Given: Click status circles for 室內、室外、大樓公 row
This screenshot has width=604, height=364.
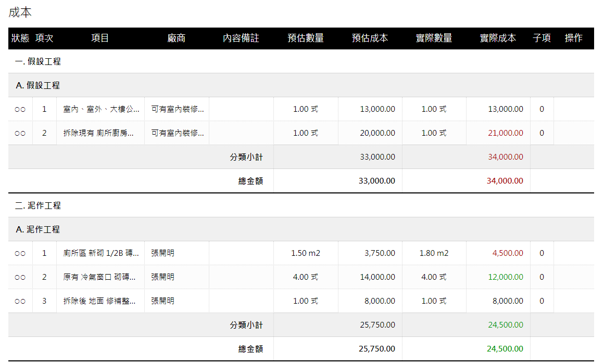Looking at the screenshot, I should 20,109.
